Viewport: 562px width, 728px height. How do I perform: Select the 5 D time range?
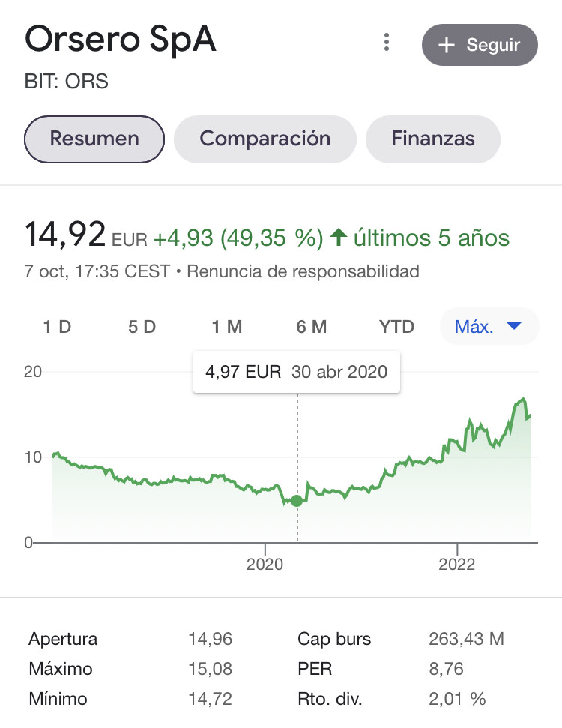coord(142,327)
